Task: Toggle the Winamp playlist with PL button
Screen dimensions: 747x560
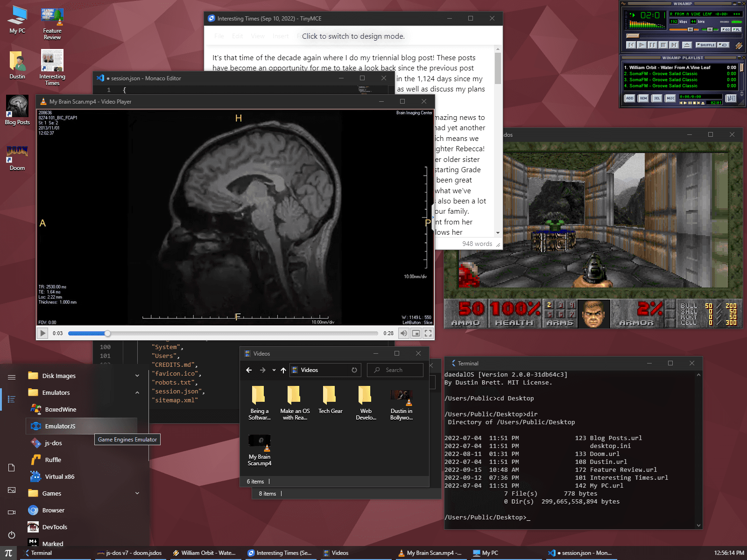Action: 736,29
